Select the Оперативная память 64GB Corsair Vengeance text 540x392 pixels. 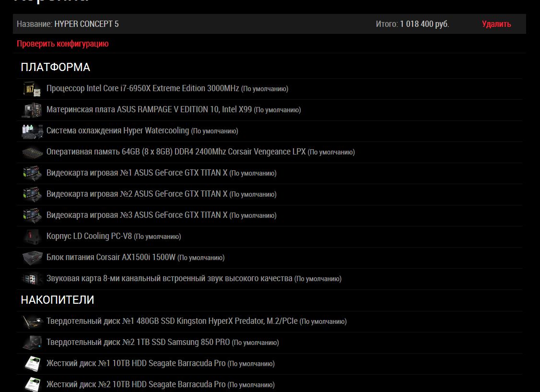(x=200, y=152)
